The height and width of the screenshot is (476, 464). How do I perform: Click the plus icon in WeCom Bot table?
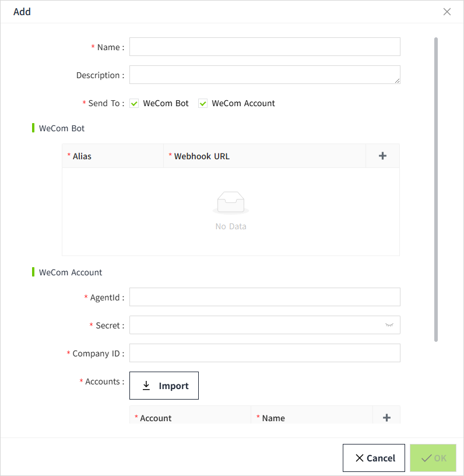click(x=382, y=156)
